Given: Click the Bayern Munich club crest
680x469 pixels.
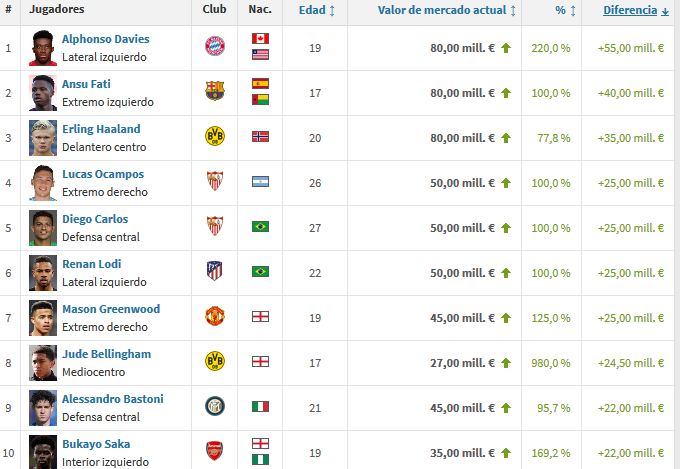Looking at the screenshot, I should click(x=214, y=46).
